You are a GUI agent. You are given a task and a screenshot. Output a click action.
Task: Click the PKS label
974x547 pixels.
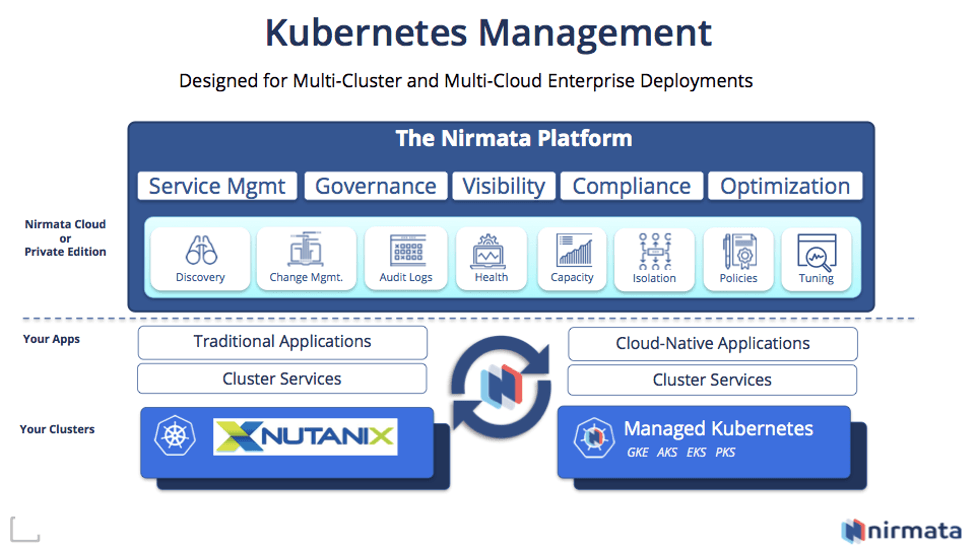[725, 453]
